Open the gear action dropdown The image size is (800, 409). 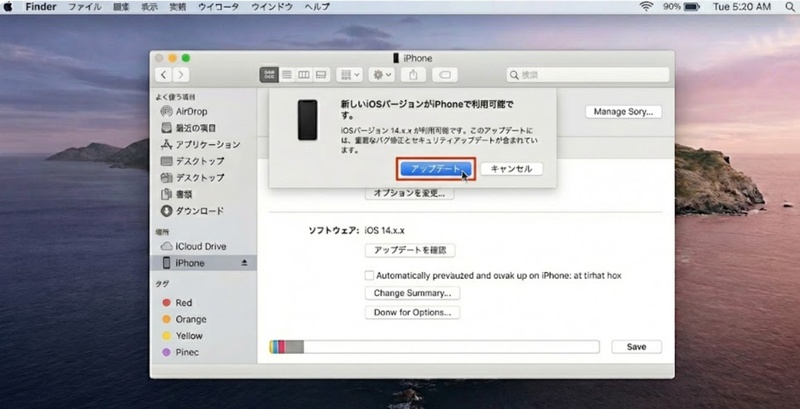pyautogui.click(x=382, y=75)
